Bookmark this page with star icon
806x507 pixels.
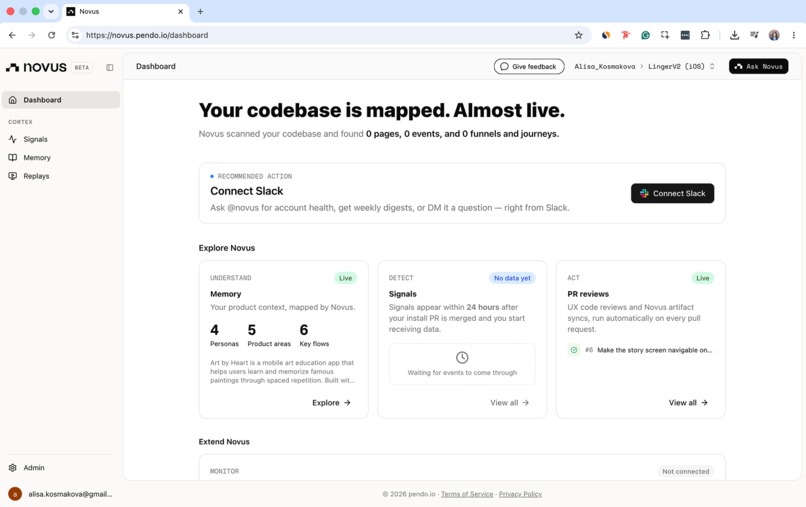tap(578, 35)
